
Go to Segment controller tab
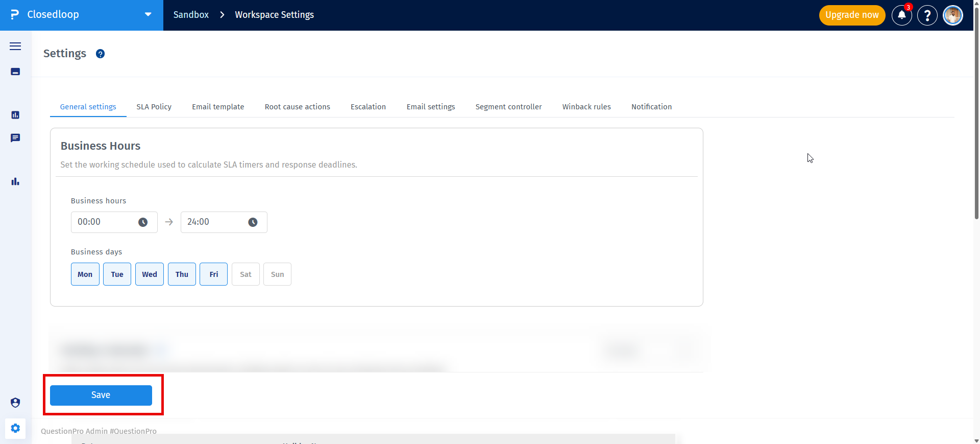point(509,107)
